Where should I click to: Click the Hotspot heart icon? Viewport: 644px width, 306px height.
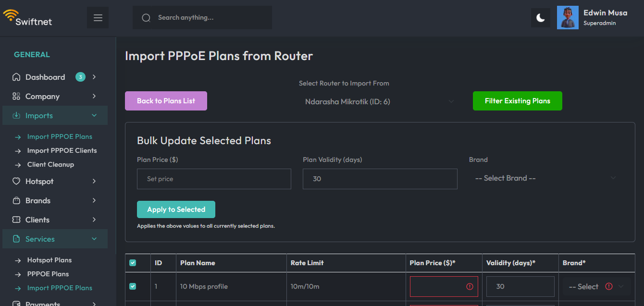coord(16,181)
